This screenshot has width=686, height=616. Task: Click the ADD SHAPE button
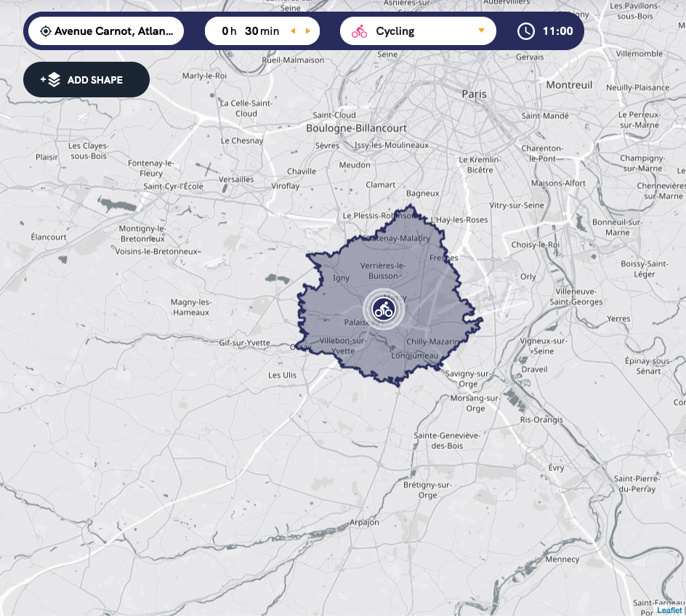pyautogui.click(x=86, y=80)
